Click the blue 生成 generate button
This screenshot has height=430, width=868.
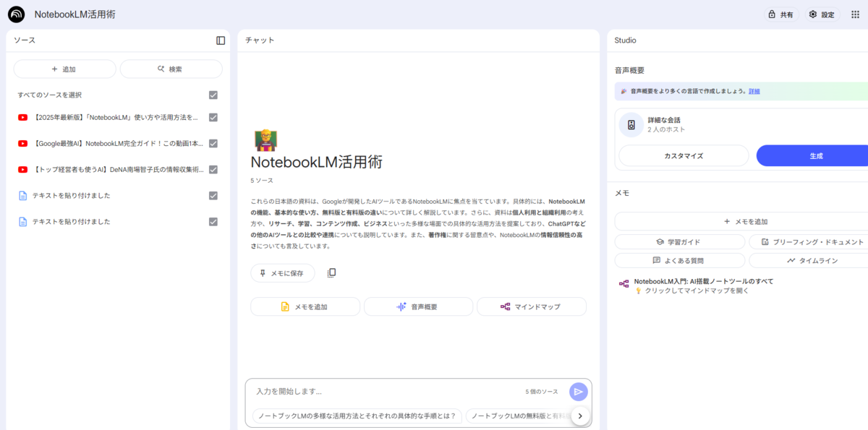pyautogui.click(x=812, y=155)
